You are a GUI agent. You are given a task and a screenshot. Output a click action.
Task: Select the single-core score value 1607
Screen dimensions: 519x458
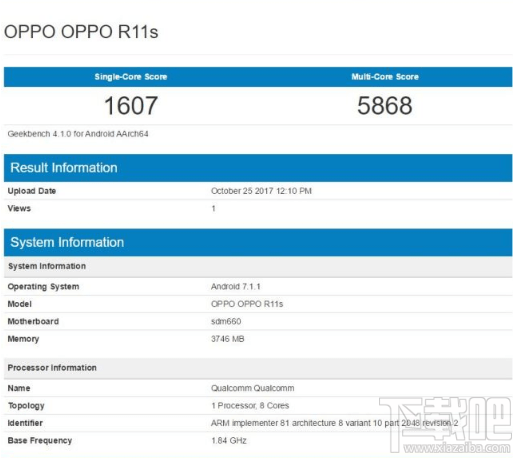point(131,106)
